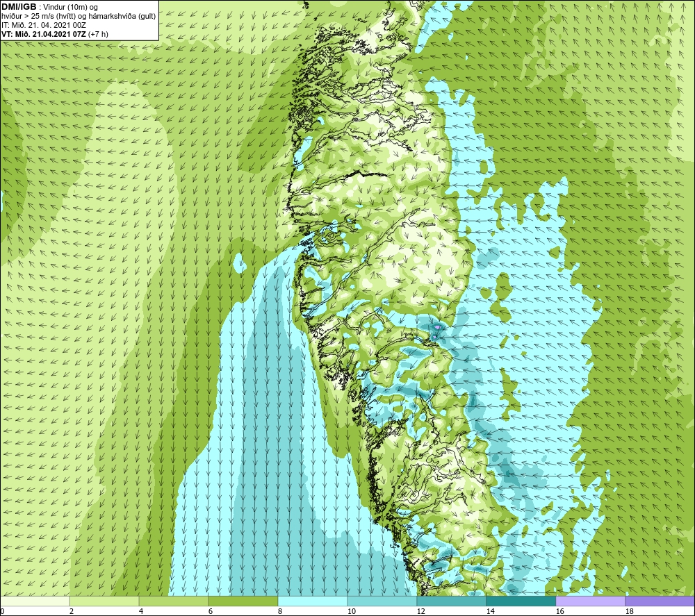Click the 8–10 m/s light cyan swatch

click(313, 601)
